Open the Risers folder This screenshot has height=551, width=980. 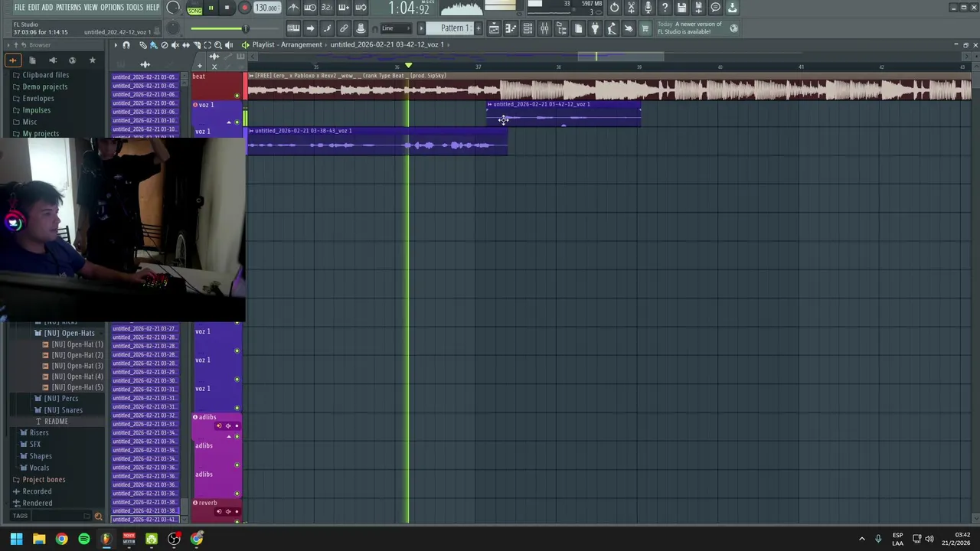point(39,432)
